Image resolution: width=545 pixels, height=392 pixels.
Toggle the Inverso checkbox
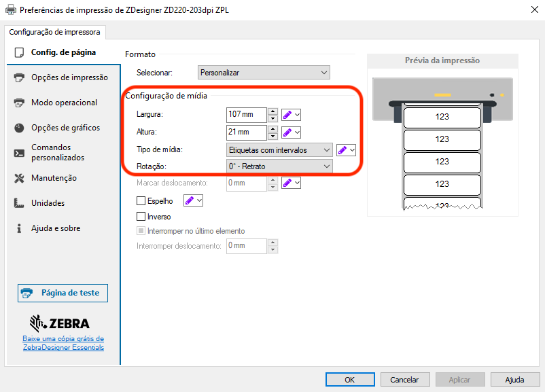click(x=141, y=217)
